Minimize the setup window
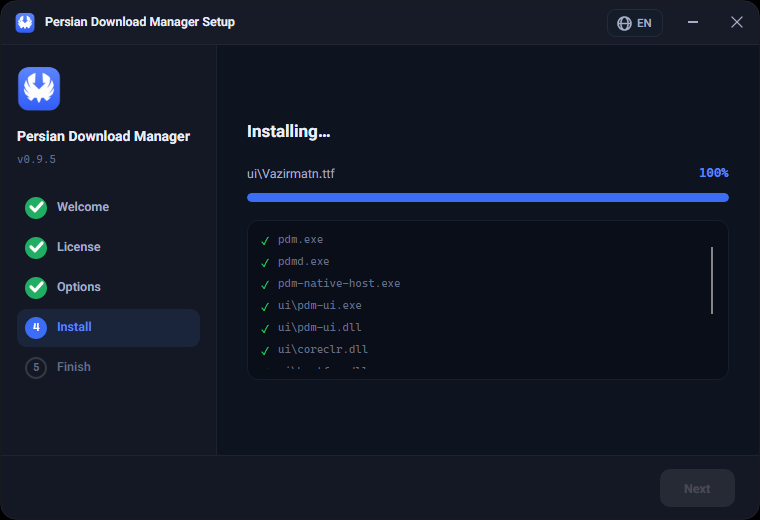 click(693, 22)
